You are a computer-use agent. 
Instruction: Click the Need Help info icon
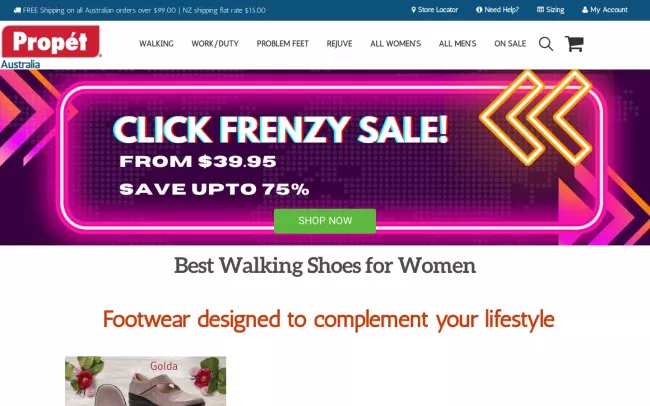(479, 10)
